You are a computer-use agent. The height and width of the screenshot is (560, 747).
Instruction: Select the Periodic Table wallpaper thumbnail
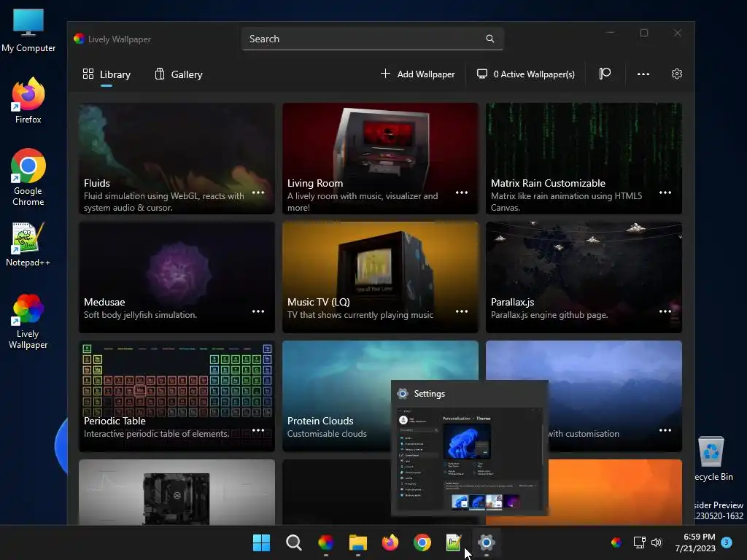[177, 396]
